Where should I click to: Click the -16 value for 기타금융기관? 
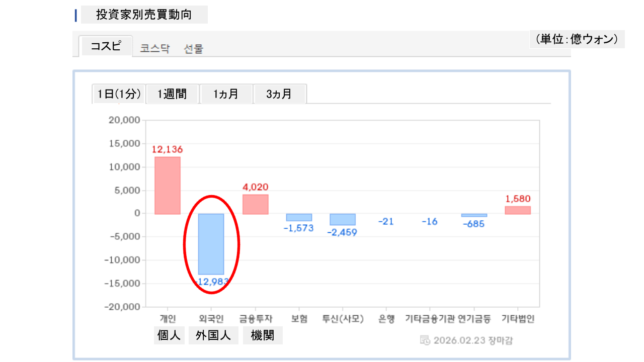coord(430,221)
